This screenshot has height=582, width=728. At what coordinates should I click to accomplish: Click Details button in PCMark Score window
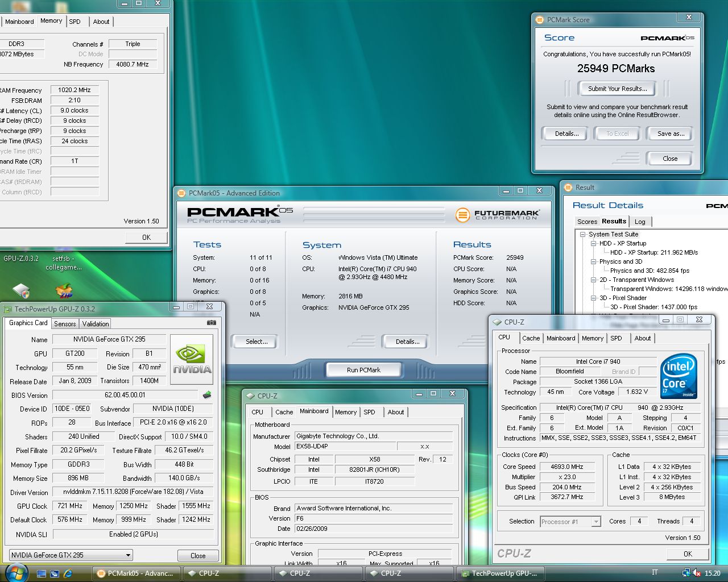tap(566, 134)
